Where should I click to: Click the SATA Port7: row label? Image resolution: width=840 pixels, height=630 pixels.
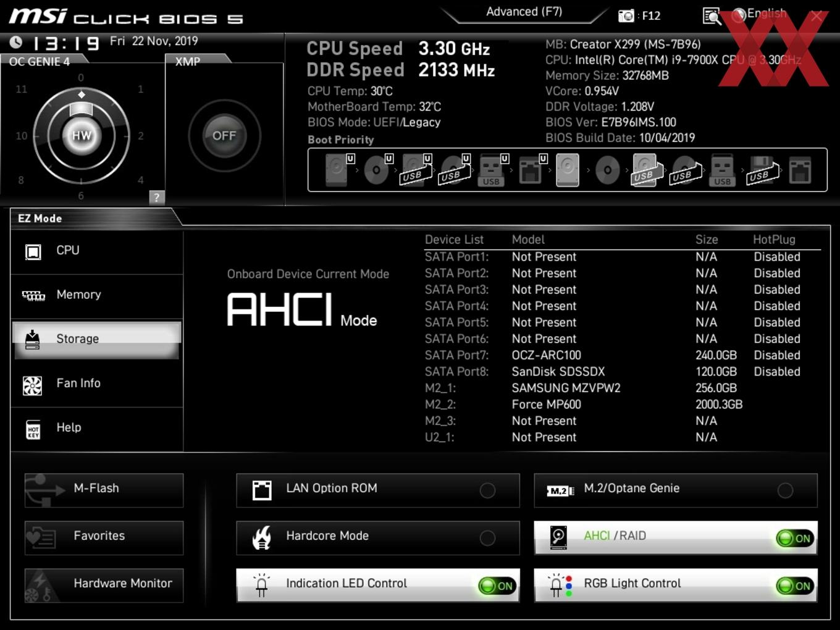click(x=456, y=355)
